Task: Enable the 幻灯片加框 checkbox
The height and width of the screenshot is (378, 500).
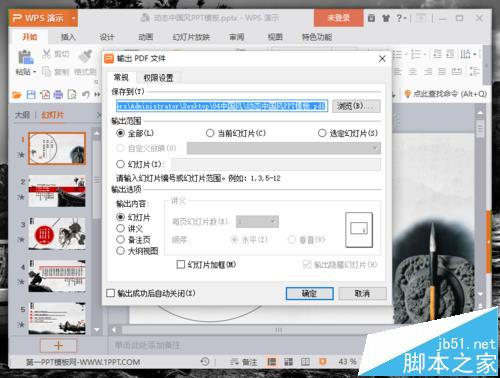Action: [x=181, y=265]
